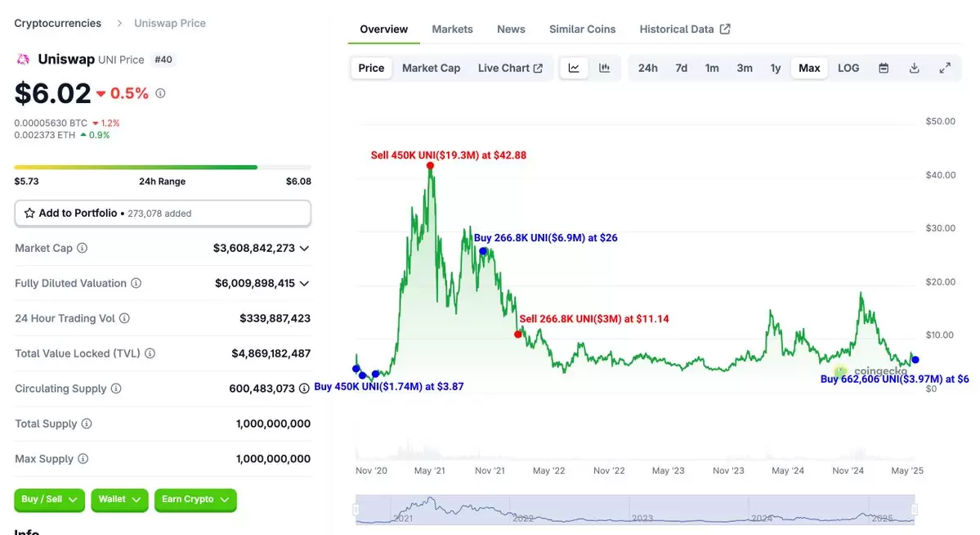The width and height of the screenshot is (980, 535).
Task: Expand chart to fullscreen
Action: point(945,68)
